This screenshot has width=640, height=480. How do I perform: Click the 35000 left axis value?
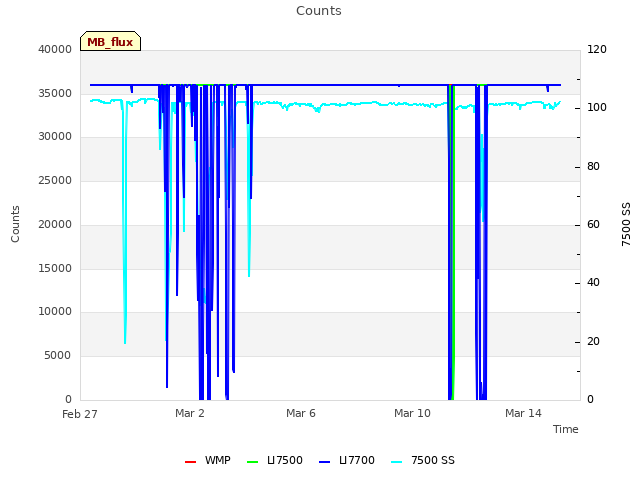(55, 93)
